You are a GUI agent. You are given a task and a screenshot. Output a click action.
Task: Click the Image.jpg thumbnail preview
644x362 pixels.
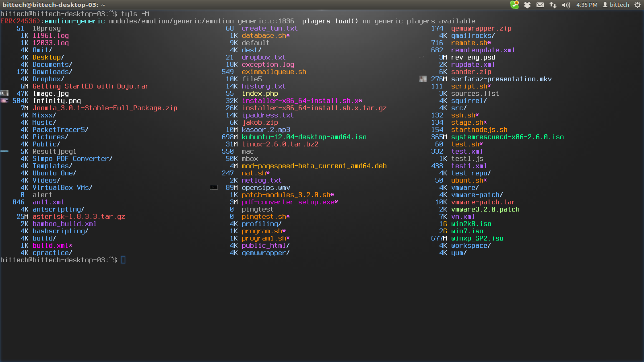pos(4,93)
